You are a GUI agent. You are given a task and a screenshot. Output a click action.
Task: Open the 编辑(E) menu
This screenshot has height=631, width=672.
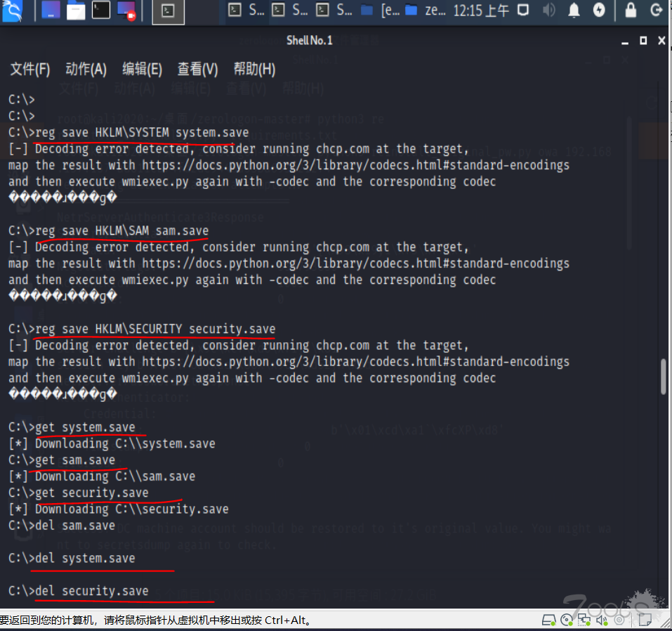pyautogui.click(x=142, y=69)
